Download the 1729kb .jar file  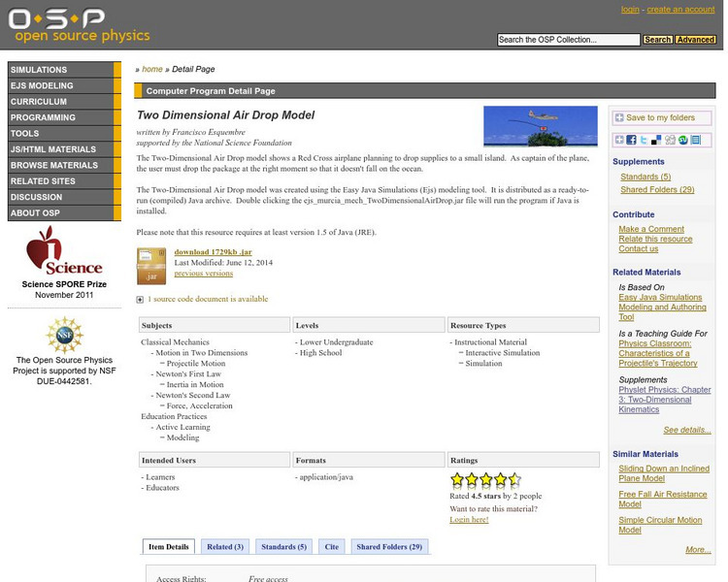pyautogui.click(x=214, y=252)
